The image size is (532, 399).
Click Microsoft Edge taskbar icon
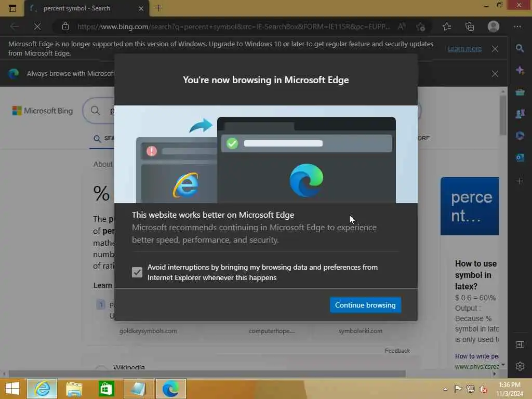point(170,389)
